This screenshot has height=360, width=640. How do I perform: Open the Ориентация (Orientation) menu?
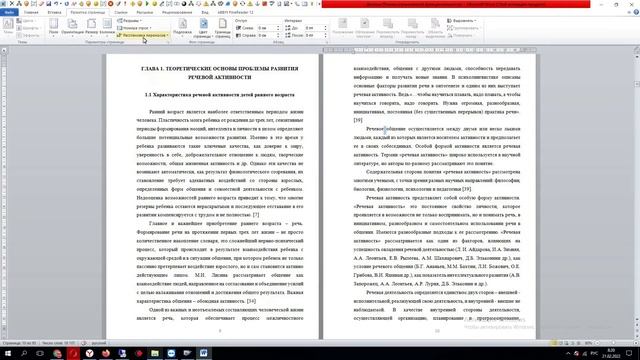(72, 27)
